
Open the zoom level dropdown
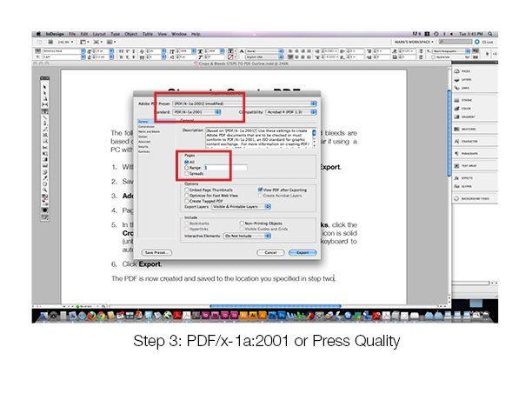[65, 42]
